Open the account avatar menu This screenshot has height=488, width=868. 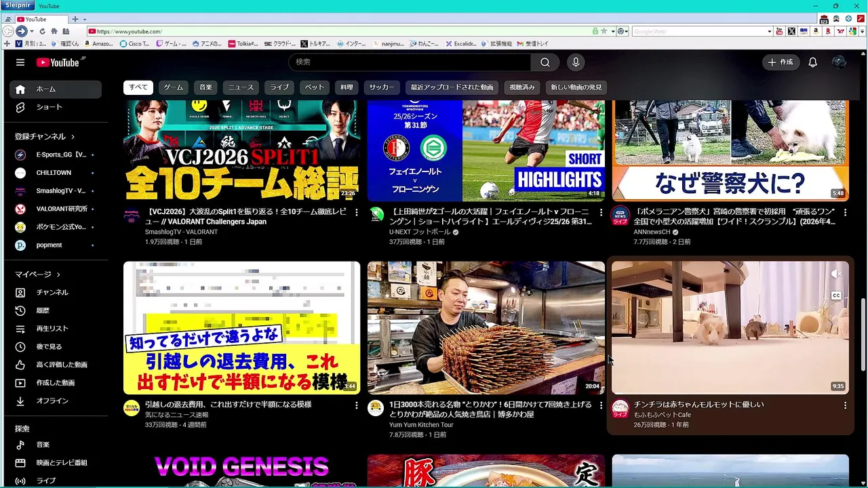coord(839,62)
